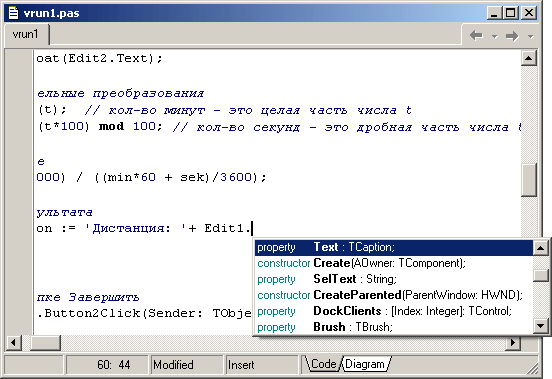Viewport: 552px width, 379px height.
Task: Place cursor after Edit1. in code
Action: 252,229
